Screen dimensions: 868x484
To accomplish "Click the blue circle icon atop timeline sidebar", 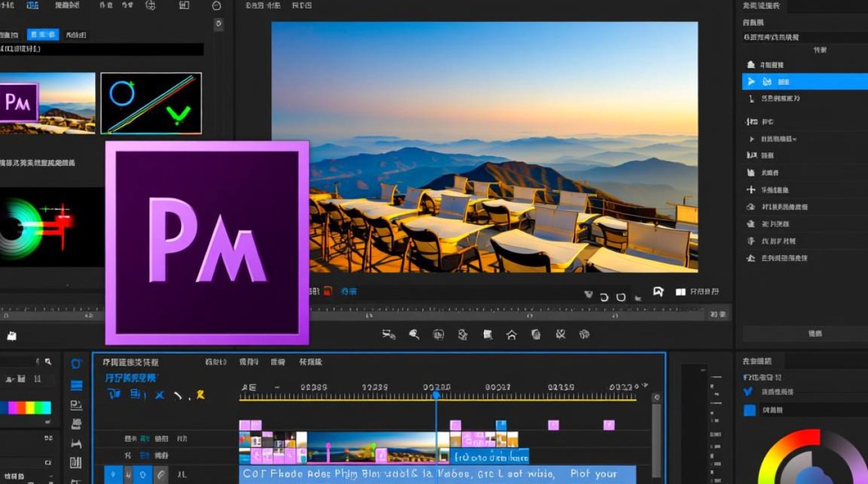I will click(76, 364).
